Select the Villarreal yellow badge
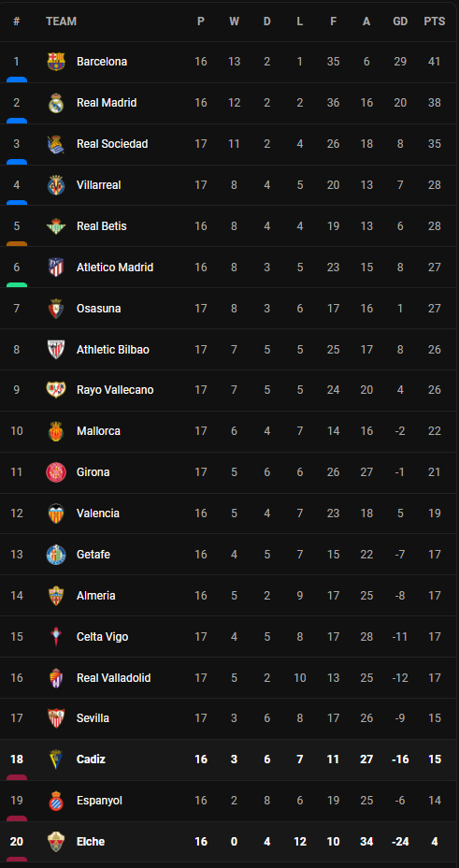Image resolution: width=459 pixels, height=868 pixels. (x=56, y=185)
